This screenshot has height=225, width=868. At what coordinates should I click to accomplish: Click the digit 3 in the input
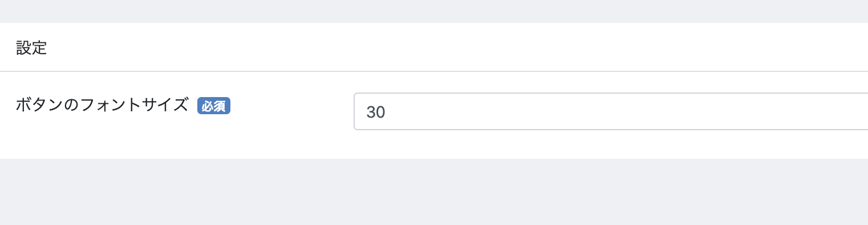371,112
